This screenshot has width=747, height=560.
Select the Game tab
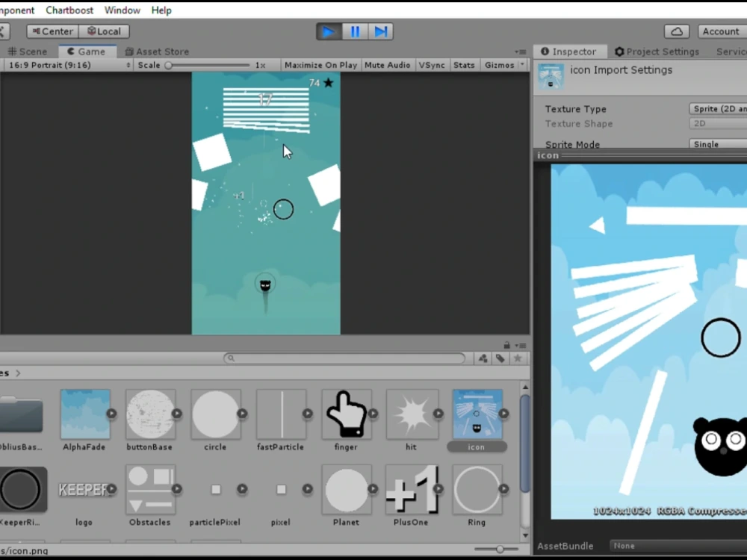point(86,52)
